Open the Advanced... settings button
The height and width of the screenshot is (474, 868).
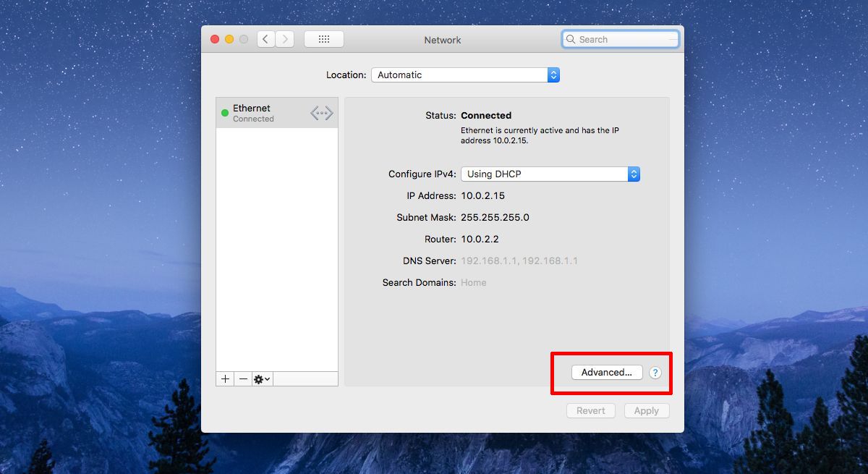(x=607, y=372)
